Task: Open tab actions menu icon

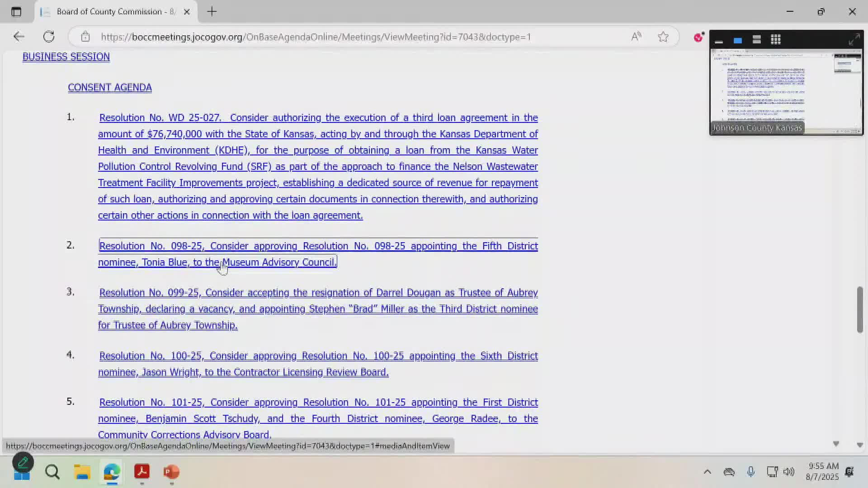Action: click(x=16, y=12)
